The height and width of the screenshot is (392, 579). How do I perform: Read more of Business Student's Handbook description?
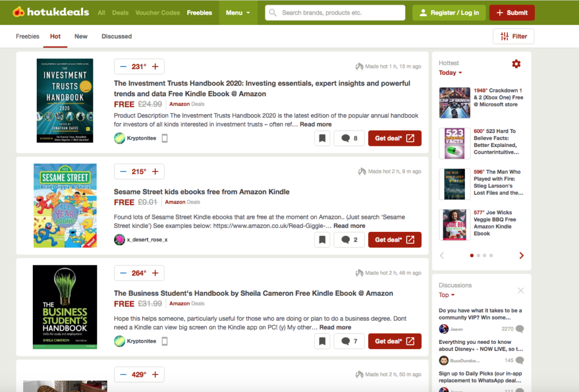335,328
